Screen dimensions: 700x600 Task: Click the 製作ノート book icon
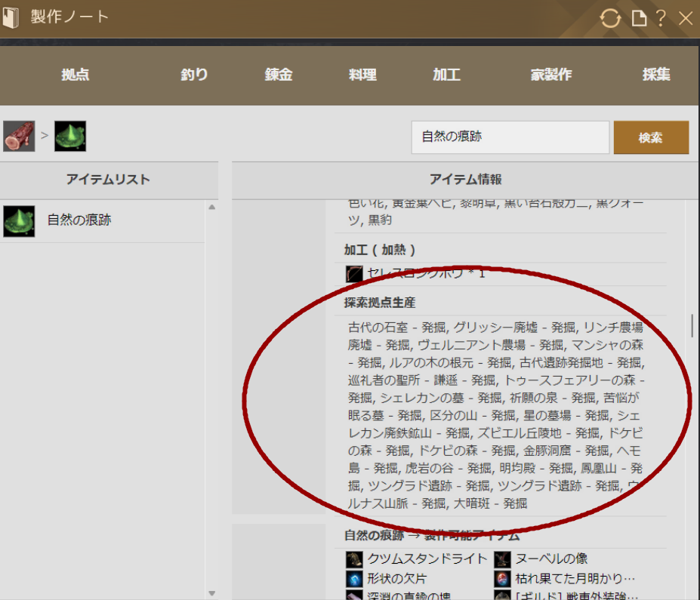[11, 17]
